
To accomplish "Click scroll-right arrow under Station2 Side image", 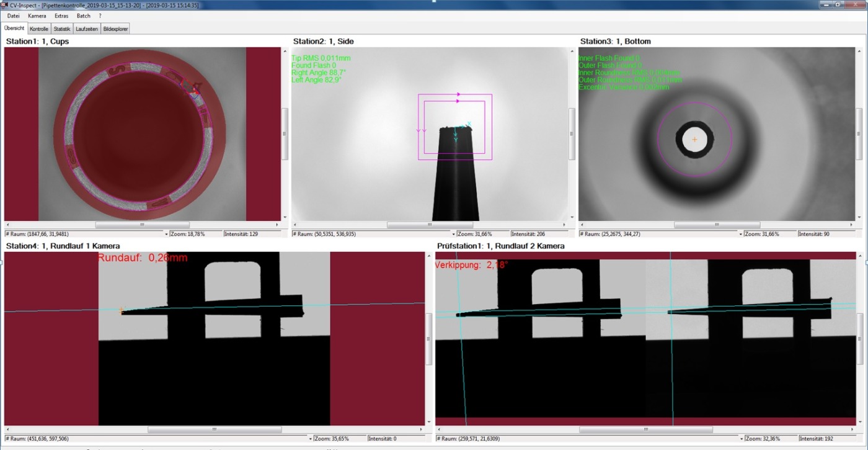I will tap(564, 225).
